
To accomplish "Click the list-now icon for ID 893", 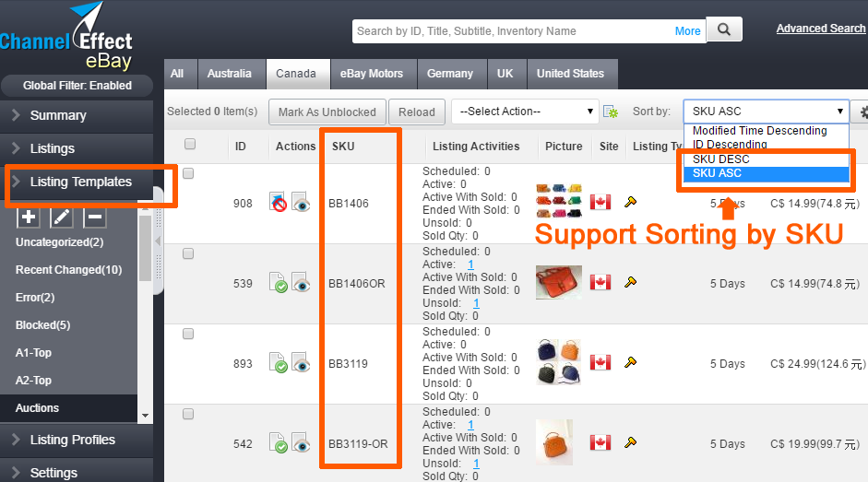I will (x=278, y=362).
